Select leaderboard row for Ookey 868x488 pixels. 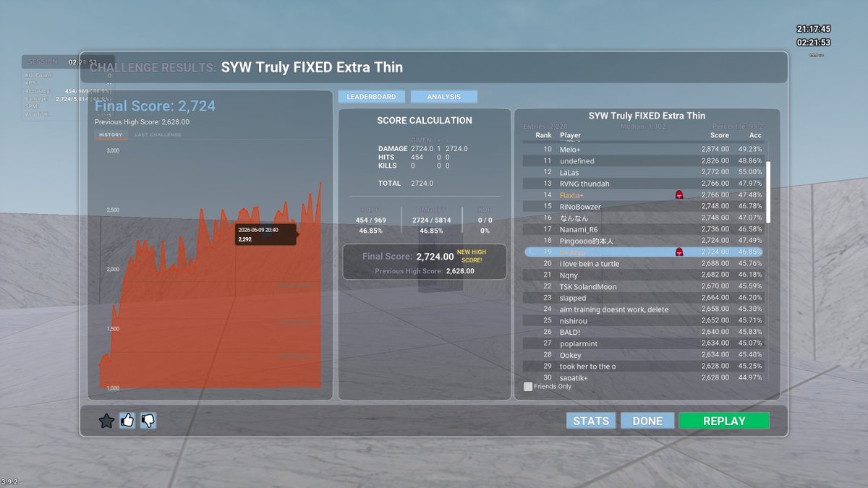643,355
